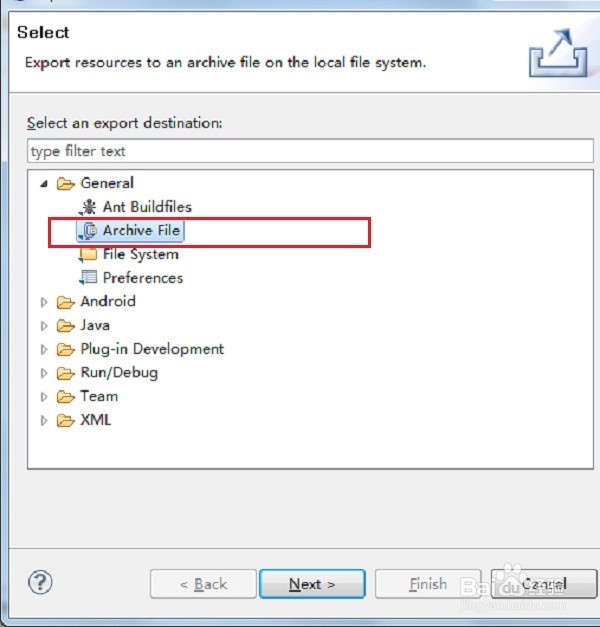Click the XML folder icon
The width and height of the screenshot is (600, 627).
point(66,421)
